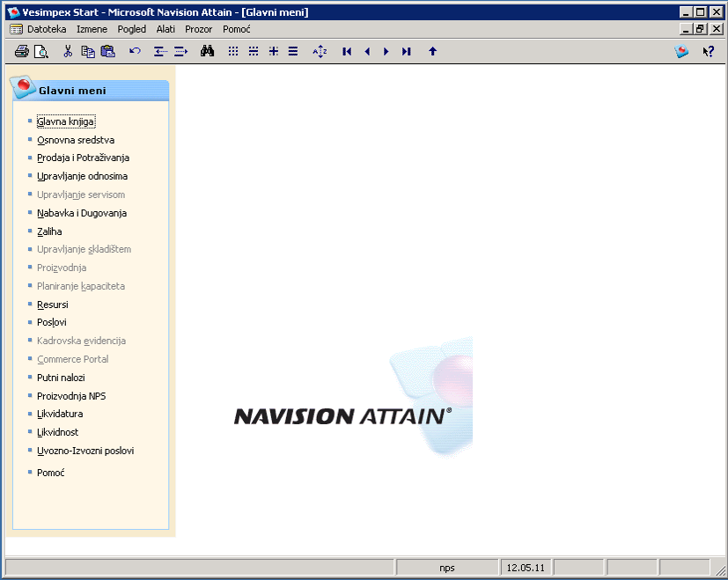The height and width of the screenshot is (580, 728).
Task: Click grayed Planiranje kapaciteta entry
Action: (x=81, y=286)
